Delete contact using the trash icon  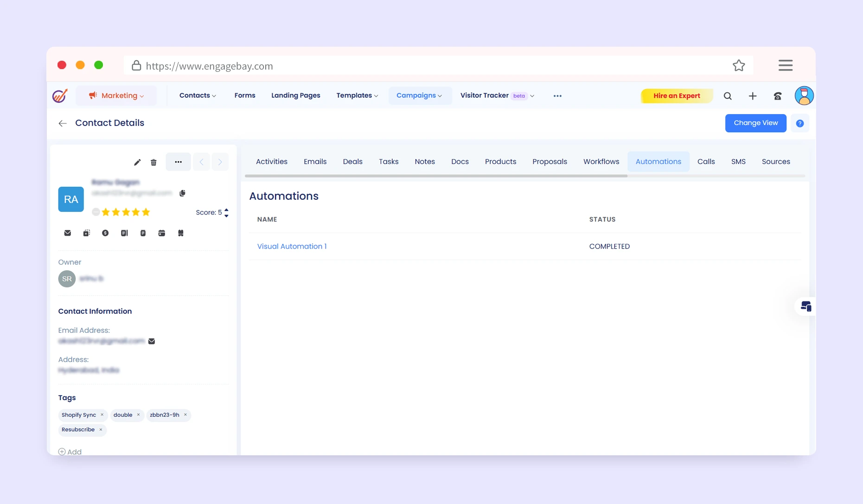click(x=153, y=162)
